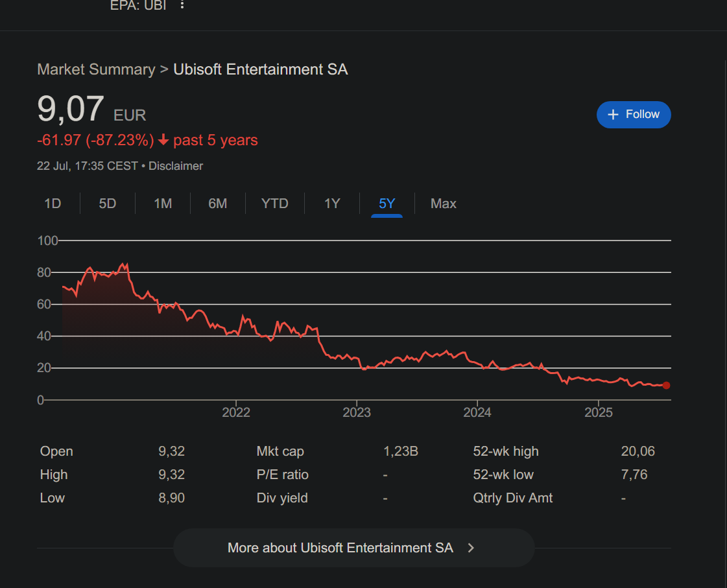Click the High label in stats table
727x588 pixels.
coord(54,475)
